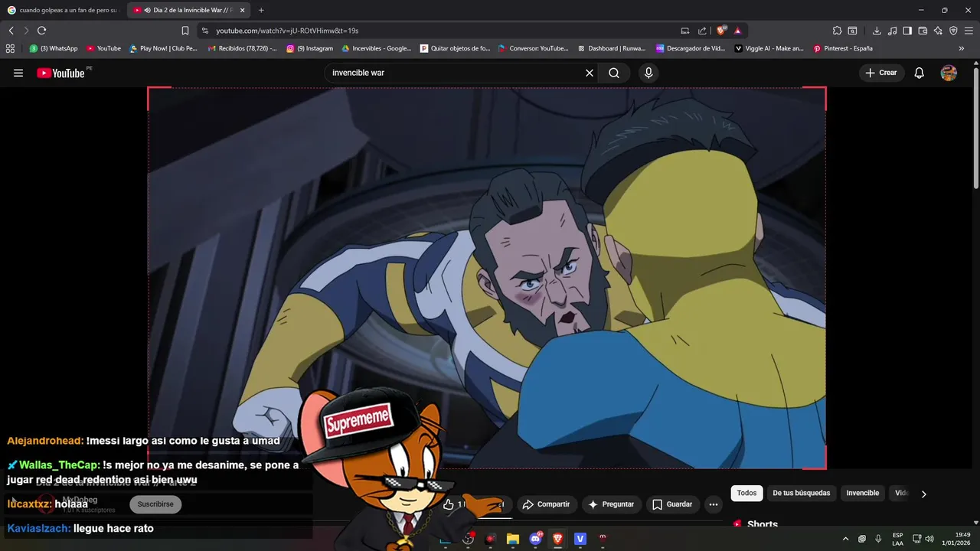Click the Crear button
The width and height of the screenshot is (980, 551).
881,73
